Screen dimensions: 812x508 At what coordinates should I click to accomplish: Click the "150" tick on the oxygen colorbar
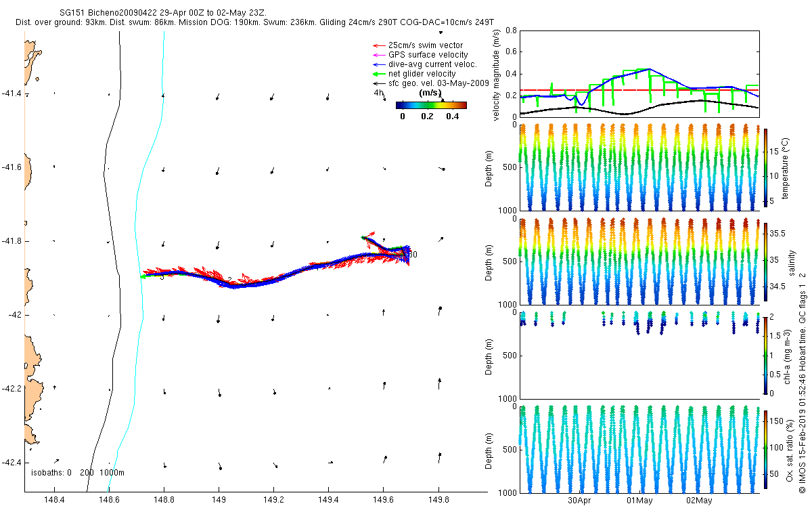pos(777,421)
